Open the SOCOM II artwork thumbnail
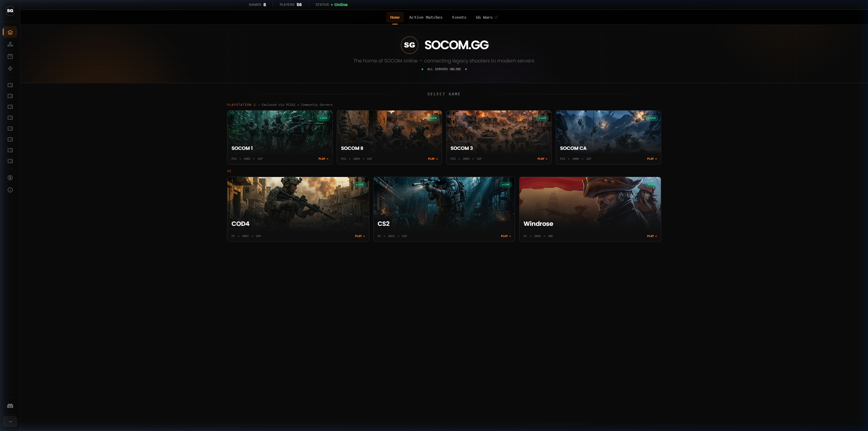 389,132
